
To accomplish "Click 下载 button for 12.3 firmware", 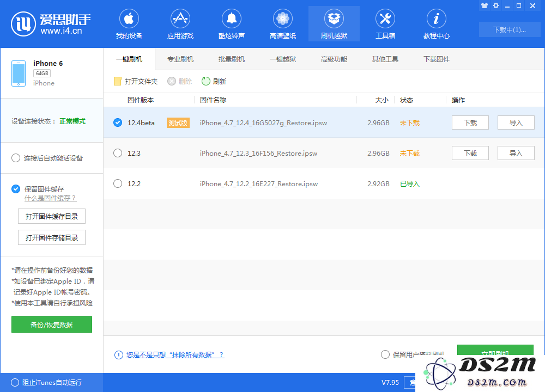I will (470, 153).
